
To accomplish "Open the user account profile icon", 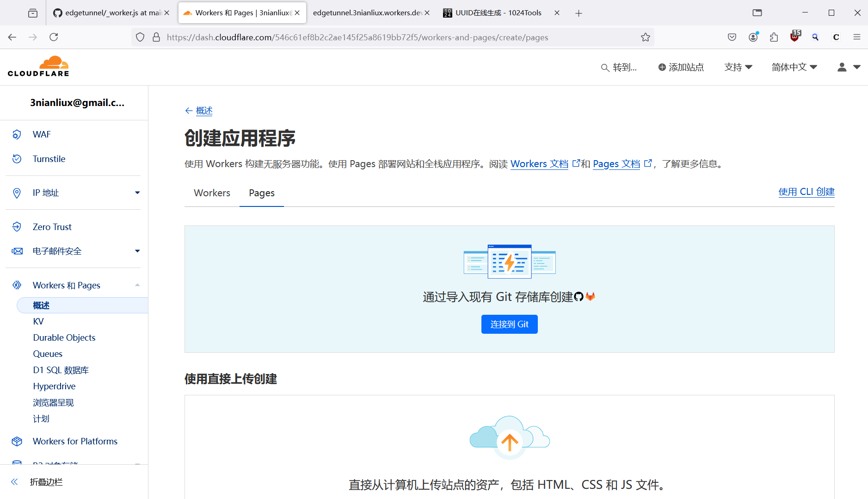I will (842, 67).
